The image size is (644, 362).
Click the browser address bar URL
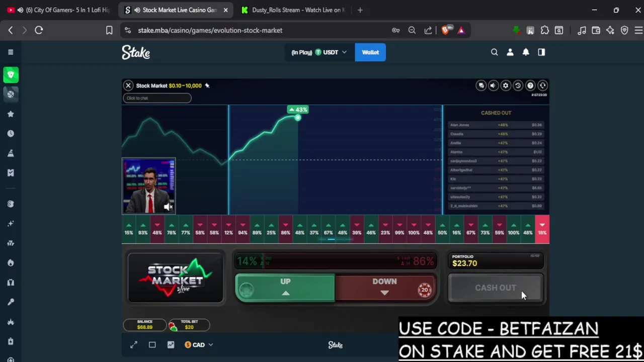pyautogui.click(x=210, y=30)
